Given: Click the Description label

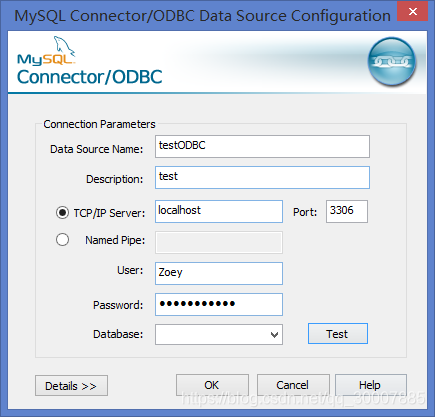Looking at the screenshot, I should pos(114,179).
